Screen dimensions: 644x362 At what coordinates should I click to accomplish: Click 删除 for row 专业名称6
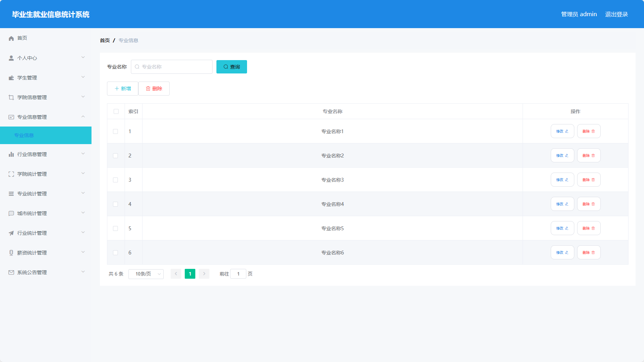589,252
